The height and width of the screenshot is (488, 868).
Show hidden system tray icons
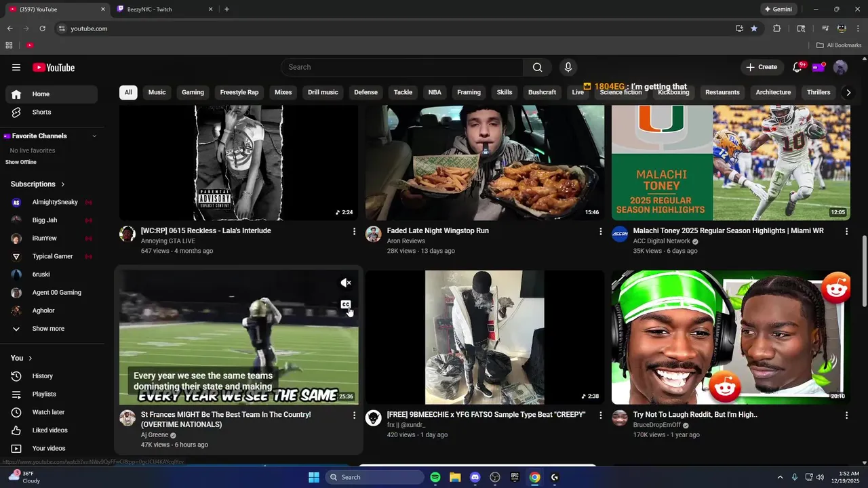point(780,477)
